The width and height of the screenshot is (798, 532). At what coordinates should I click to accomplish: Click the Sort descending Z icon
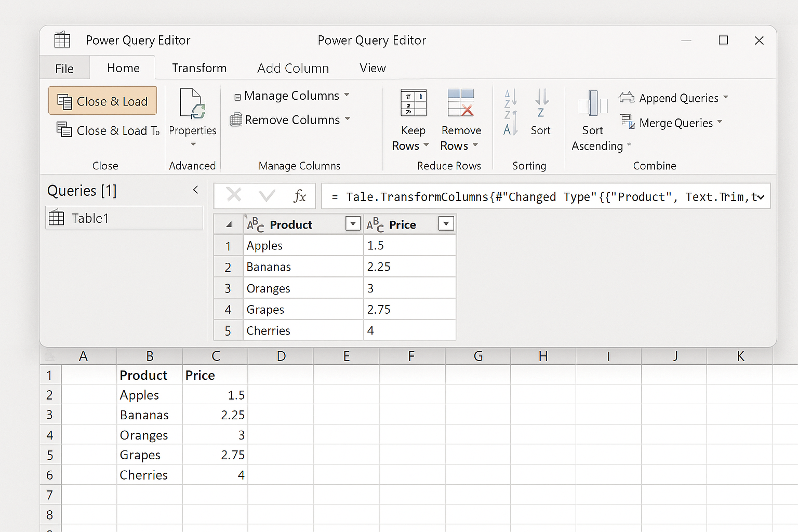541,103
